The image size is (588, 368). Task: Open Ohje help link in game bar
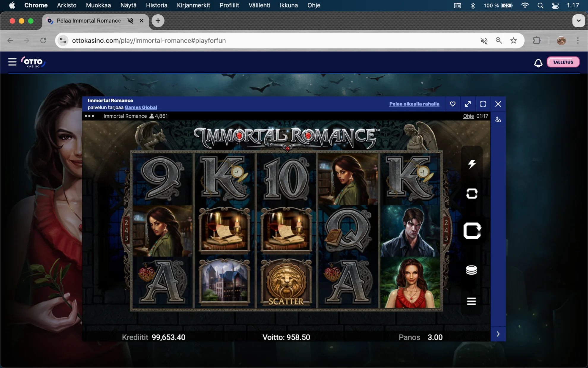pos(468,116)
